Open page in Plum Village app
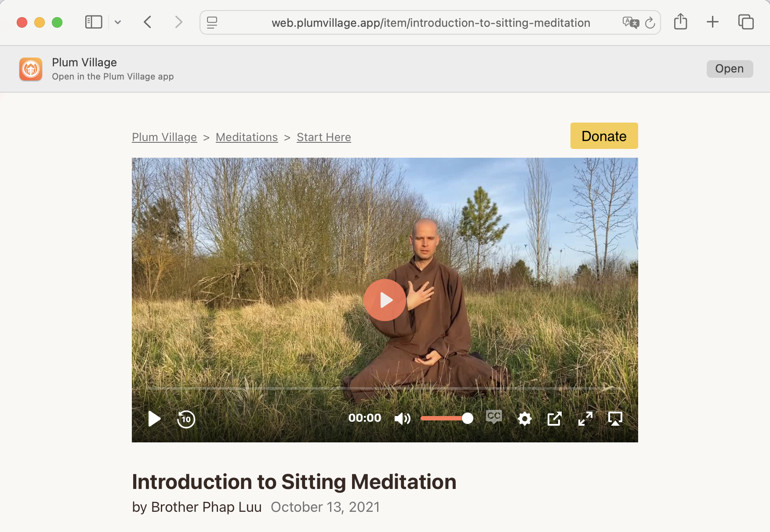This screenshot has width=770, height=532. pos(730,69)
